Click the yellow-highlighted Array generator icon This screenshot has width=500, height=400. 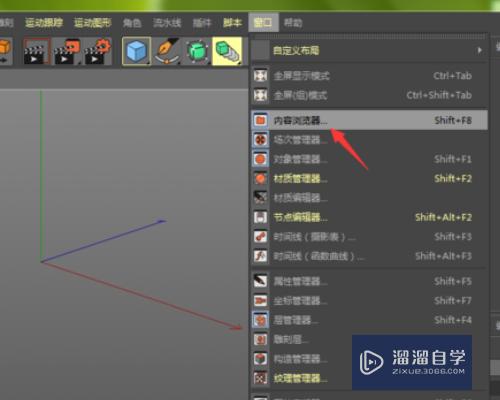(x=227, y=51)
